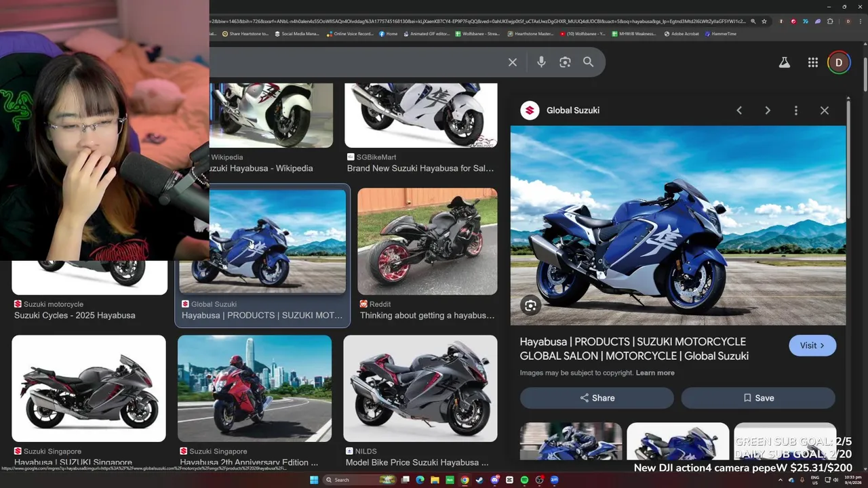Viewport: 868px width, 488px height.
Task: Search inside image with Lens overlay icon
Action: click(x=530, y=306)
